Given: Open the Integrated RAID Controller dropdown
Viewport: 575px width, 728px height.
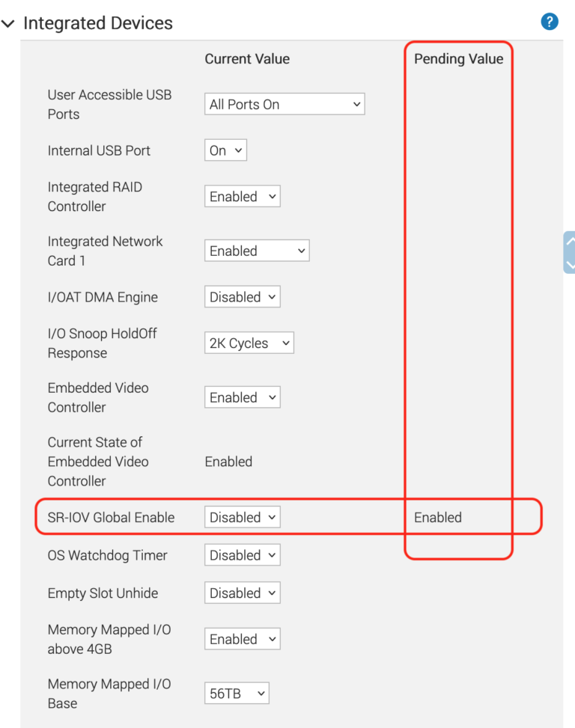Looking at the screenshot, I should coord(242,196).
